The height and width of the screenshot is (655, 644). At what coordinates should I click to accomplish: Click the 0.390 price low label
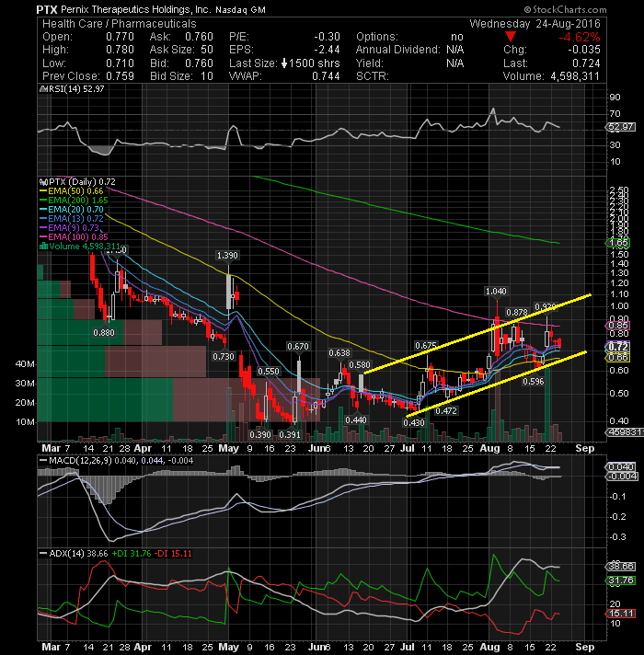coord(260,435)
